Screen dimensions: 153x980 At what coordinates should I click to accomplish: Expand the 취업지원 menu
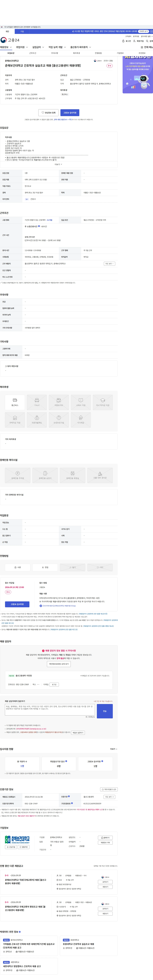(x=22, y=47)
